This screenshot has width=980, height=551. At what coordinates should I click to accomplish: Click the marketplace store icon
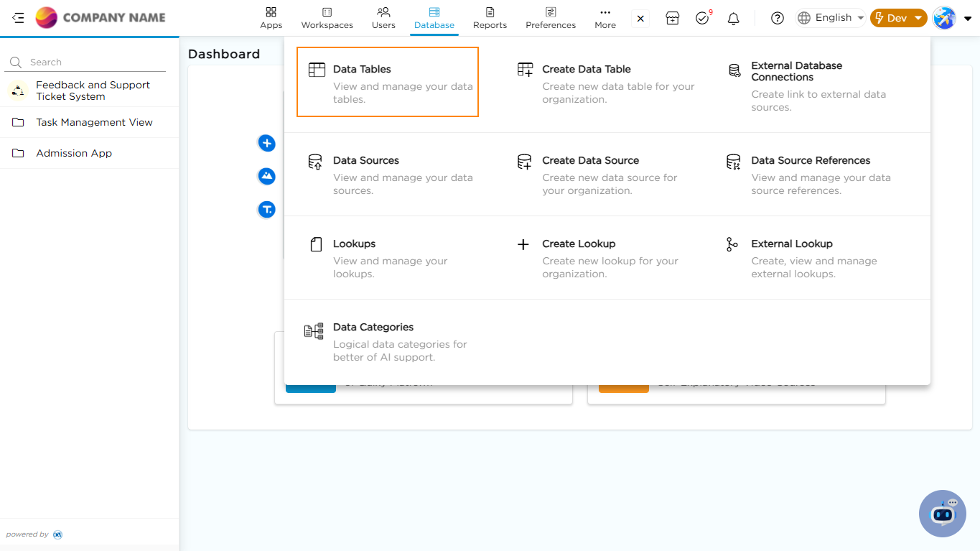click(672, 19)
